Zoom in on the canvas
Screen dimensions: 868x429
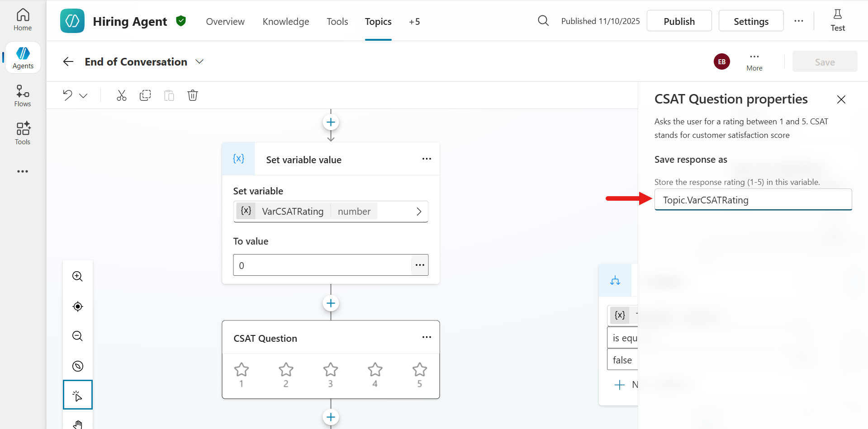[x=78, y=276]
